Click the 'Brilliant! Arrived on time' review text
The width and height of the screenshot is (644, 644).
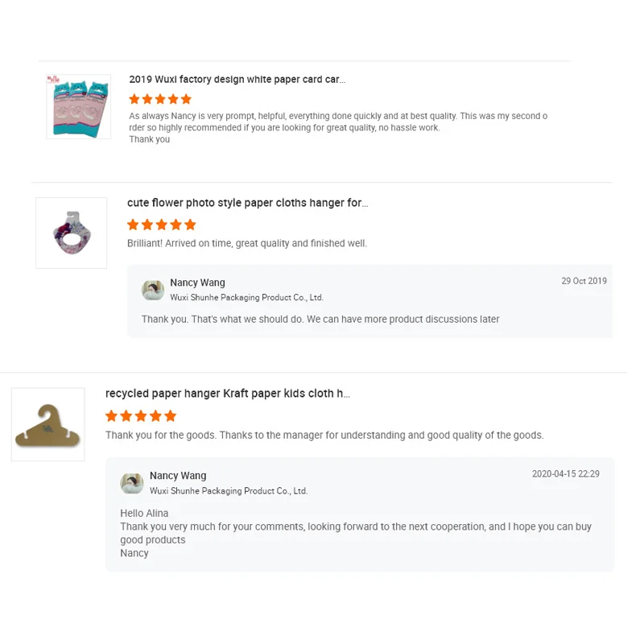pos(247,243)
